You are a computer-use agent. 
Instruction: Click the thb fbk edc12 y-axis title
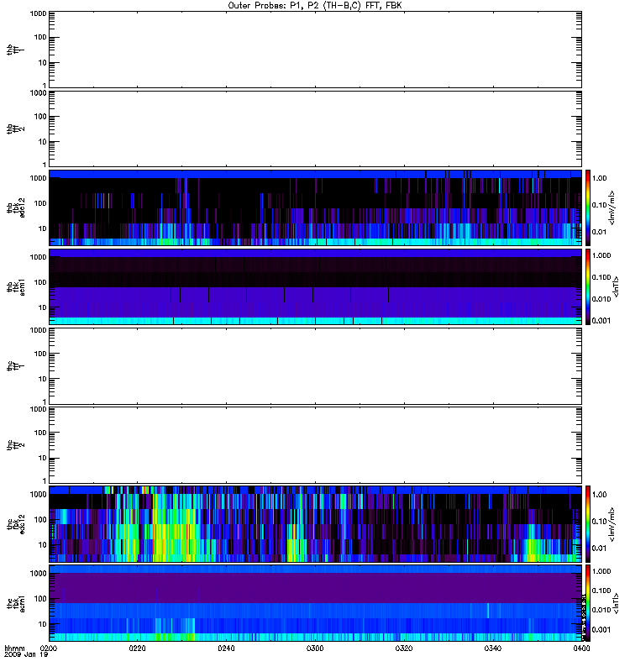[15, 207]
